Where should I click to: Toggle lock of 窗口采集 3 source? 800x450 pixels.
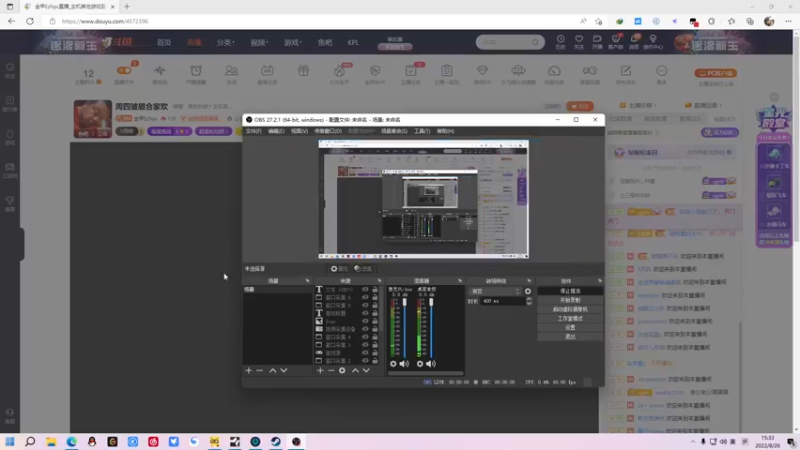tap(375, 345)
